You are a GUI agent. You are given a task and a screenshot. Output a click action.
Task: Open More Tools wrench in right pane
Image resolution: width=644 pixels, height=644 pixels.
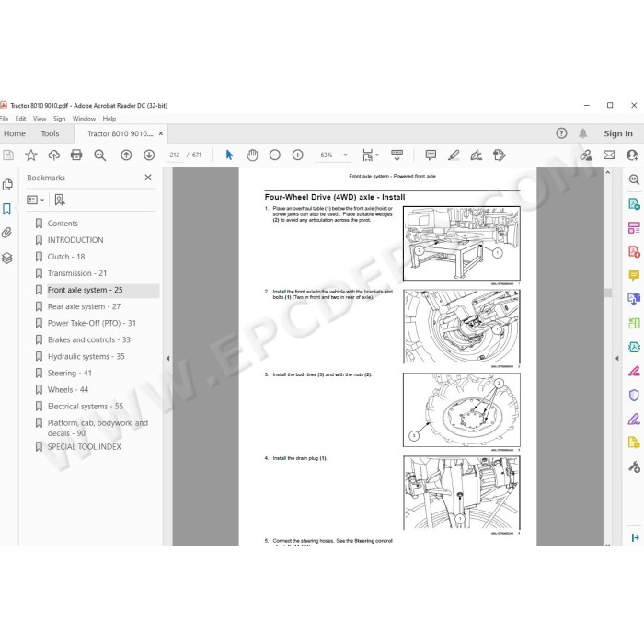pos(634,467)
